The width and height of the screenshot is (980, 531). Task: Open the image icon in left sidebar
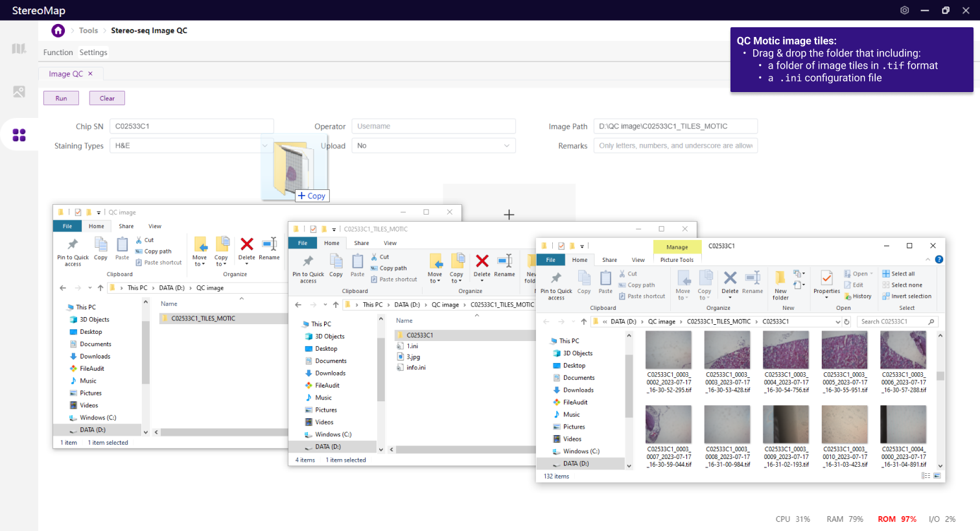(19, 92)
